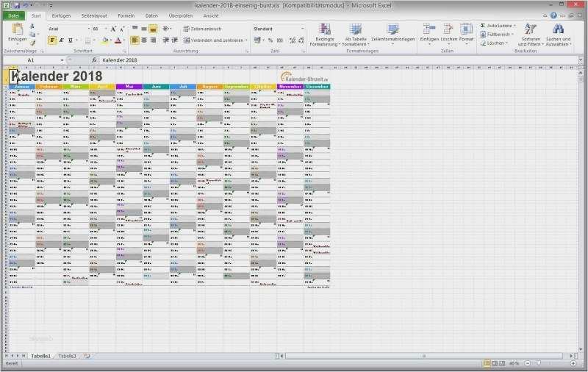Screen dimensions: 588x372
Task: Click the Einfügen cells icon in Zellen
Action: pos(429,29)
